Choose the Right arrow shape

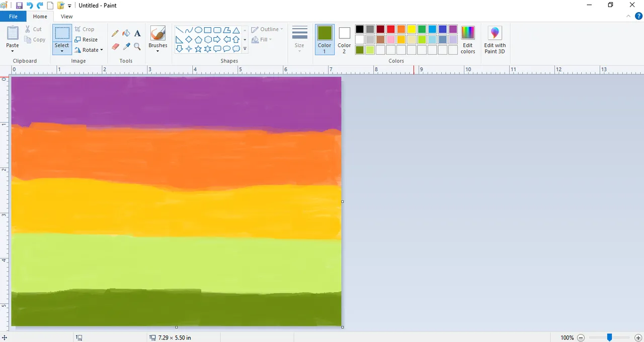217,39
